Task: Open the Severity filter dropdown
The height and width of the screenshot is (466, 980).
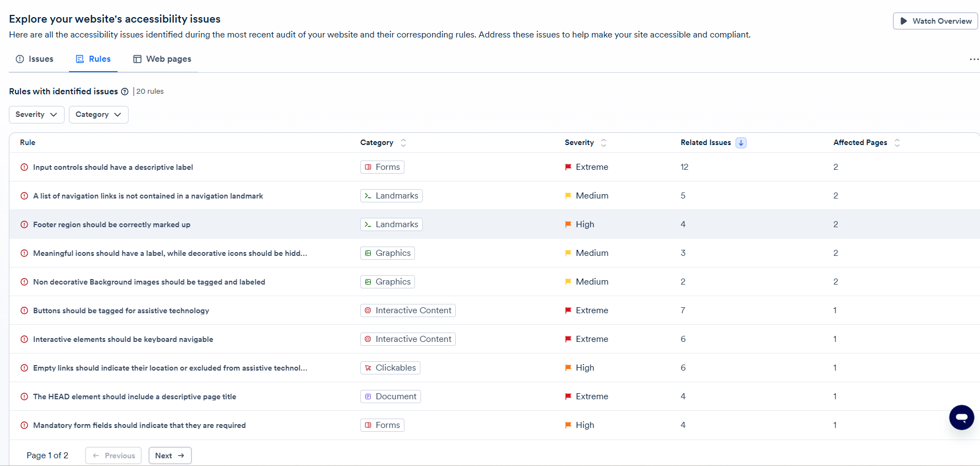Action: tap(36, 115)
